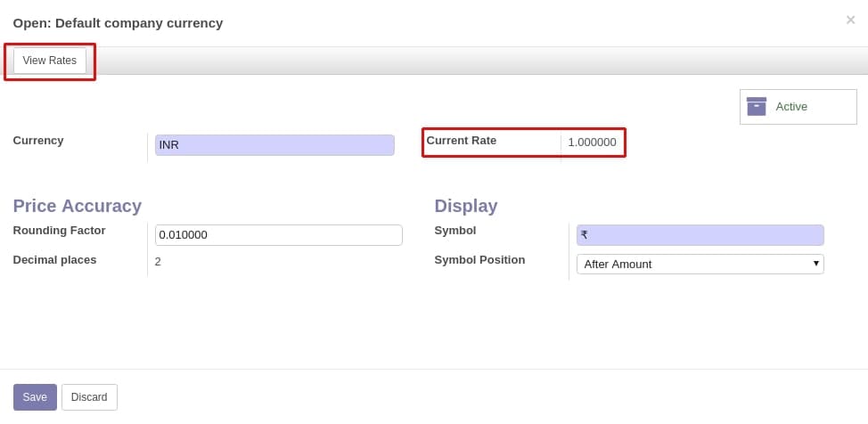Select the Rounding Factor input field
Screen dimensions: 868x424
pos(278,234)
